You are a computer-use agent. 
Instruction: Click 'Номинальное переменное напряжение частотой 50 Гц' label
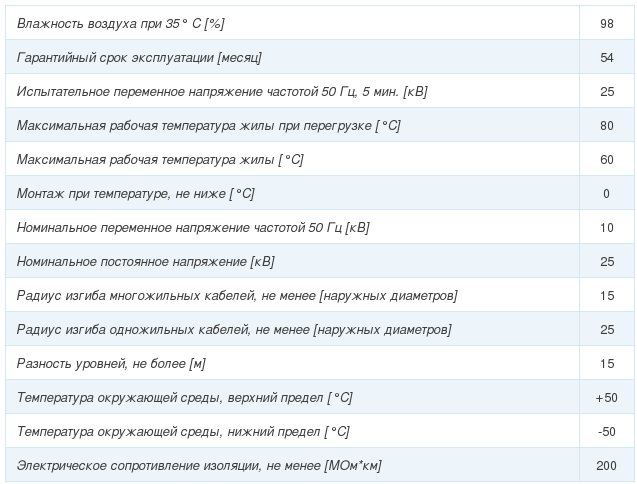[193, 227]
